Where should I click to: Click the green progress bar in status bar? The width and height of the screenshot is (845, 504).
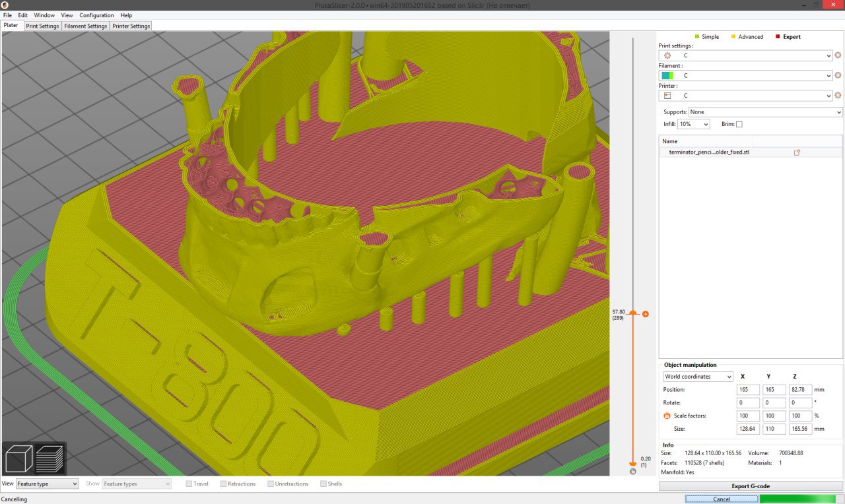click(x=801, y=499)
